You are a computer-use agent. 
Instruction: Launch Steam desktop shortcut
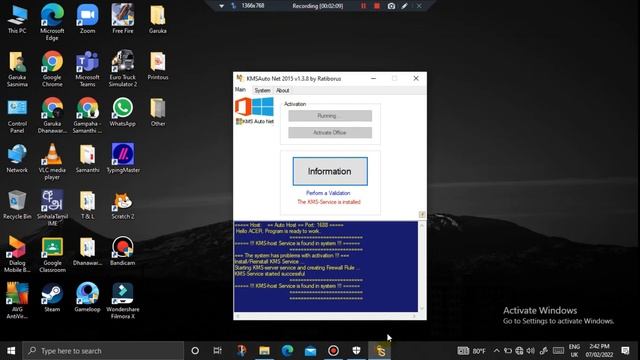point(52,298)
